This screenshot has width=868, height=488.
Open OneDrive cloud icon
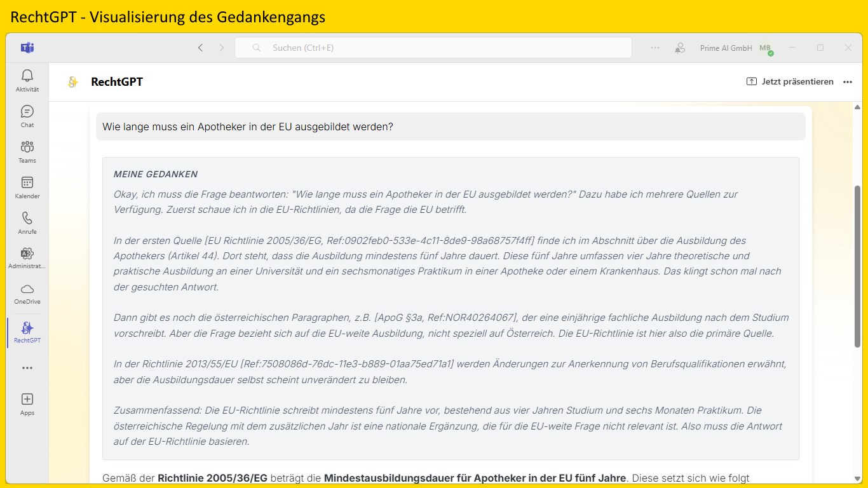(27, 289)
